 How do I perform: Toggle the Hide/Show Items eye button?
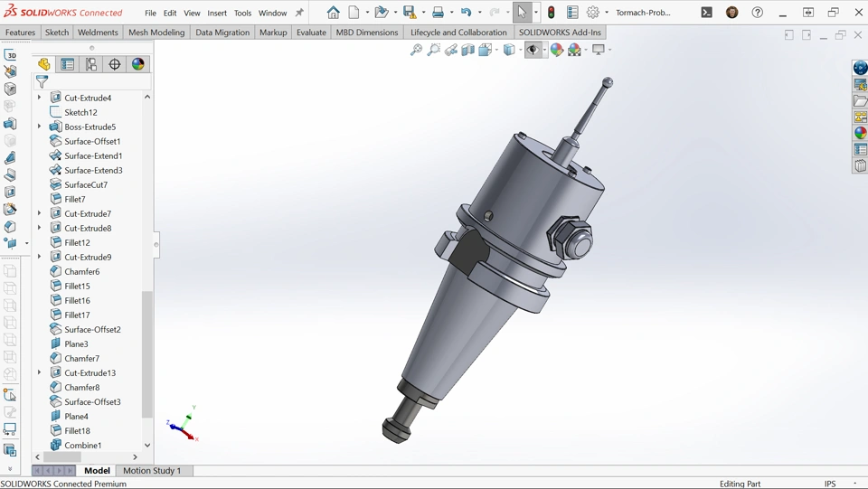click(533, 51)
